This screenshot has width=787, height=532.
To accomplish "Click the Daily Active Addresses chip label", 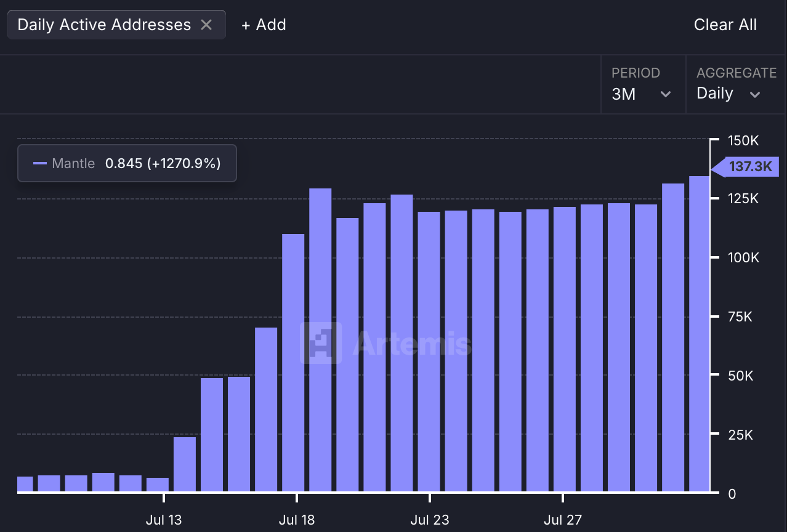I will click(x=104, y=25).
